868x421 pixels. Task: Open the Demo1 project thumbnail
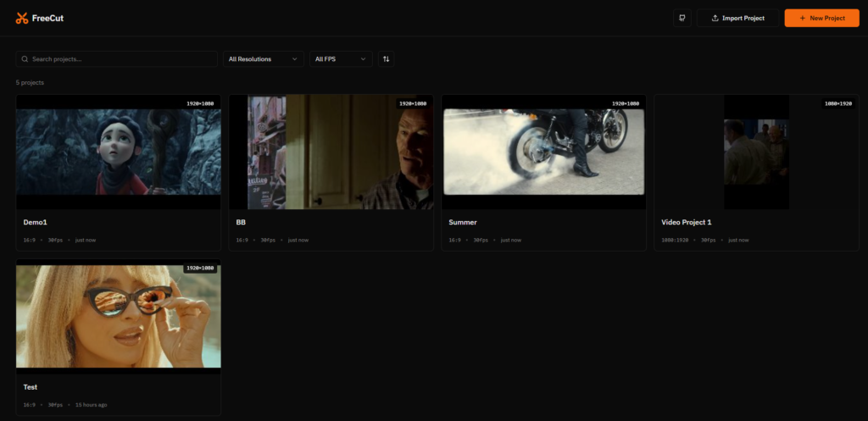(118, 152)
